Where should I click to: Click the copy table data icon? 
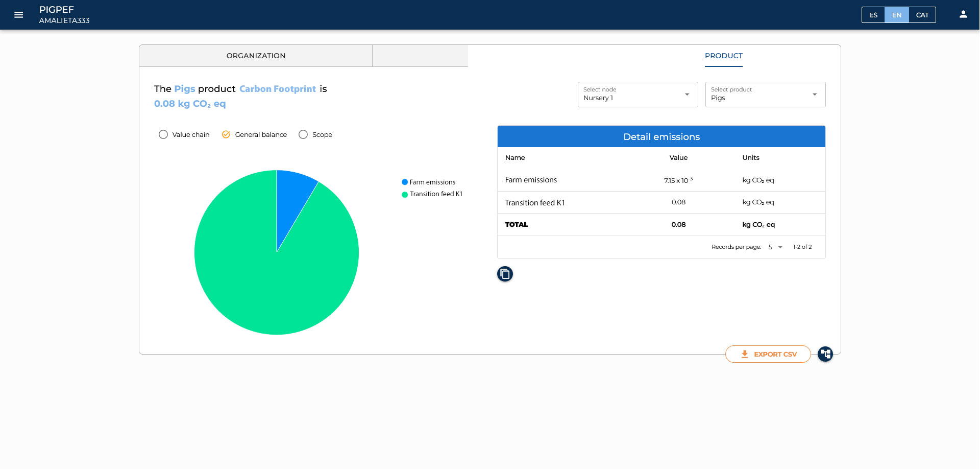point(505,274)
